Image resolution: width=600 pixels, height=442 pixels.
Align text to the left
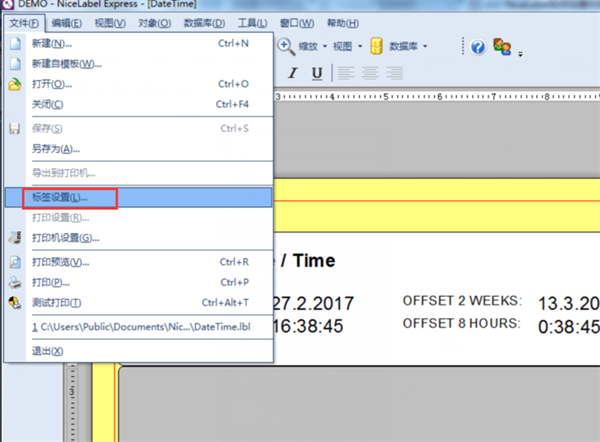click(346, 73)
